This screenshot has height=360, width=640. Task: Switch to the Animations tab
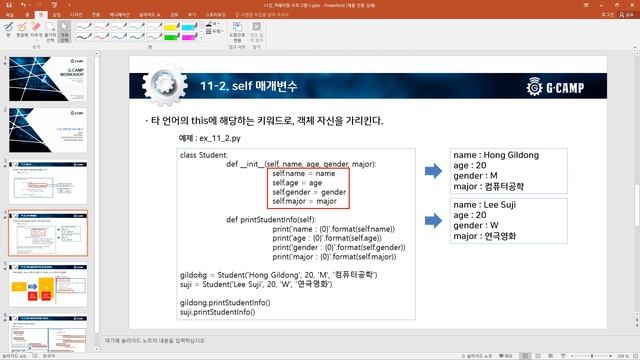click(x=119, y=15)
